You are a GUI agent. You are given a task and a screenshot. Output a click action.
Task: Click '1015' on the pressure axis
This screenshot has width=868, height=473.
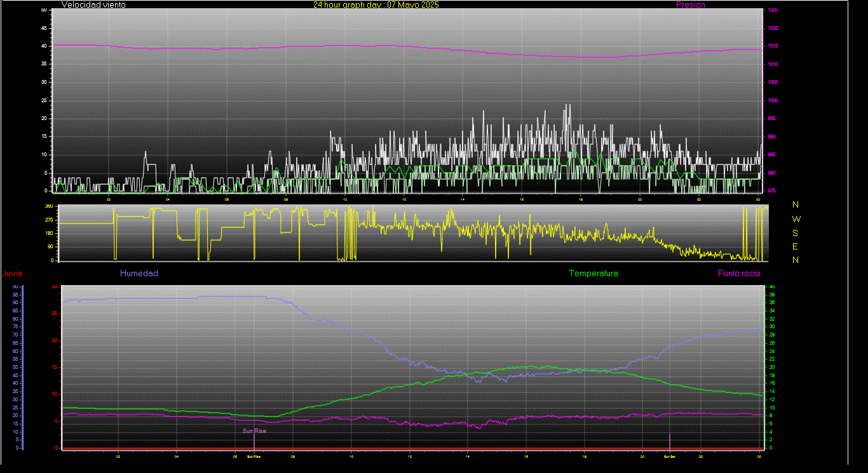773,46
